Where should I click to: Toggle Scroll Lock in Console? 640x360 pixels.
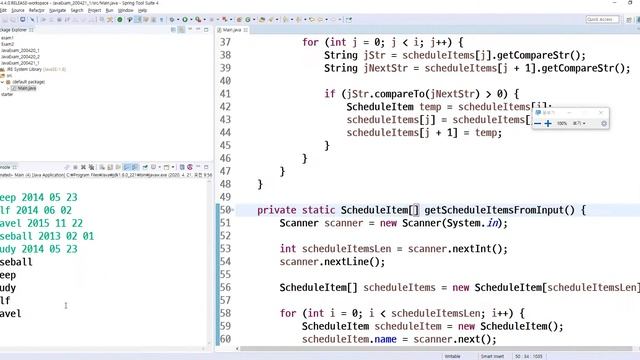tap(109, 167)
